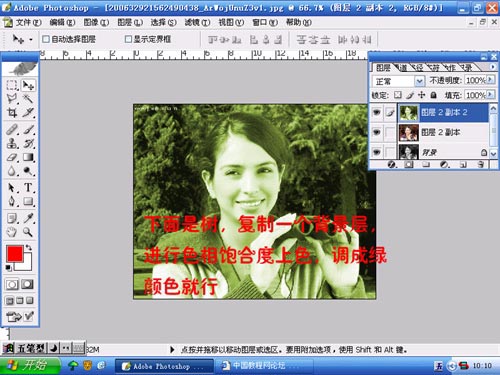Select the Eraser tool
The width and height of the screenshot is (500, 375).
(12, 157)
